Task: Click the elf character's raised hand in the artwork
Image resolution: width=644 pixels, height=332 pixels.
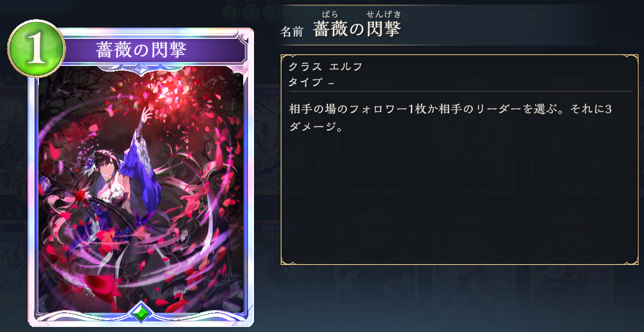Action: 146,114
